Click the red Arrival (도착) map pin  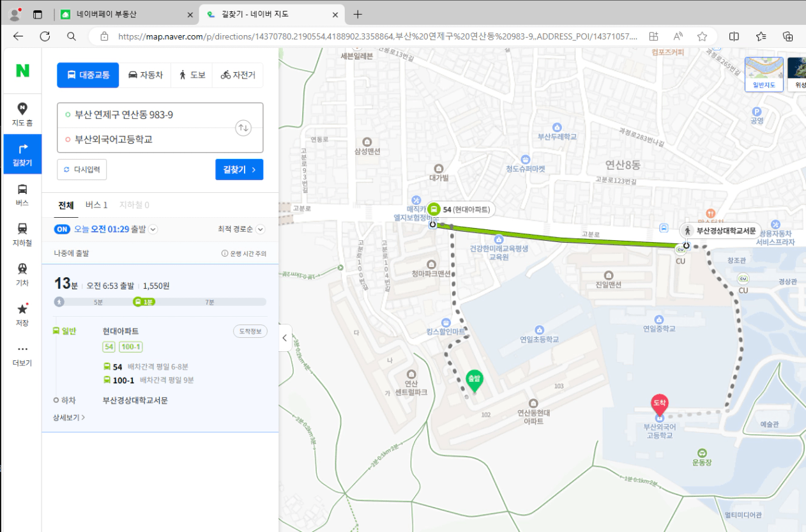click(x=659, y=404)
